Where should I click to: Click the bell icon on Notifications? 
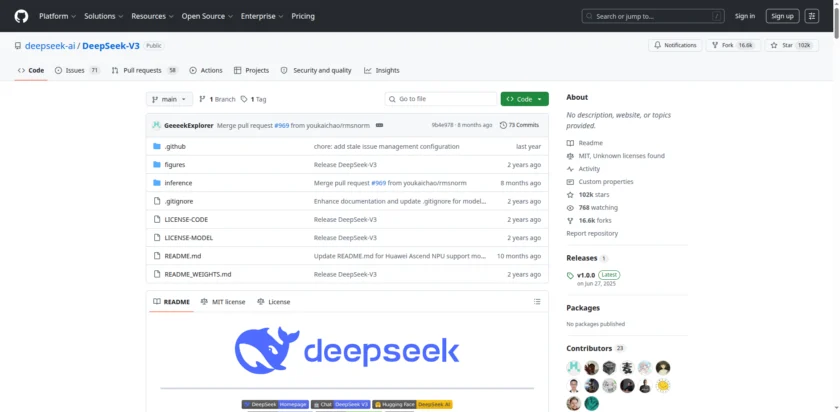point(657,46)
